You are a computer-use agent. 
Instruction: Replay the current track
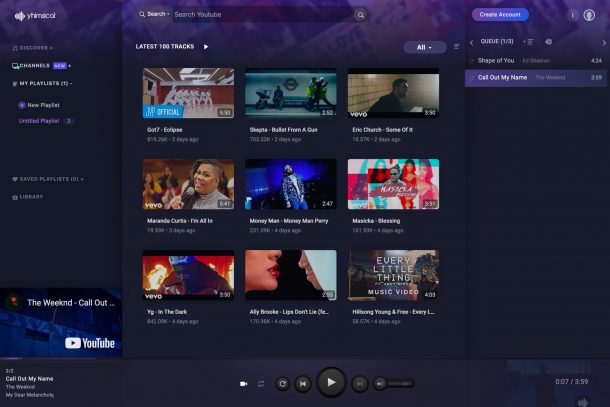(282, 384)
